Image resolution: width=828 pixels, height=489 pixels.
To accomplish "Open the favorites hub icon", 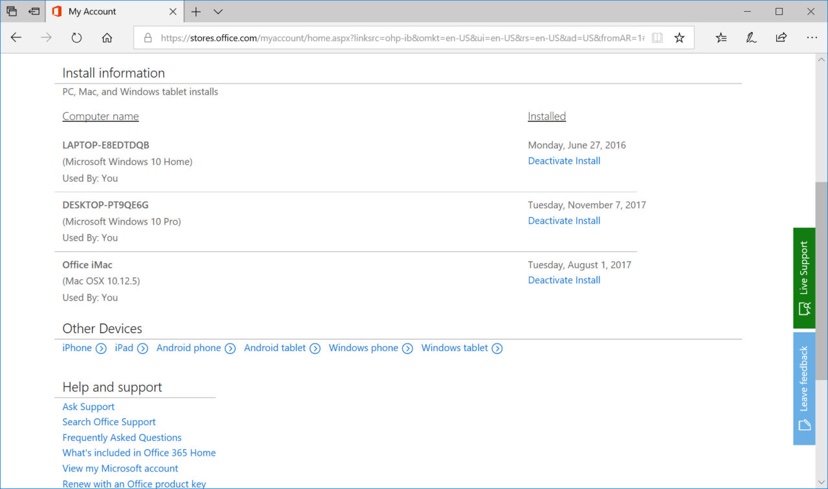I will (721, 38).
